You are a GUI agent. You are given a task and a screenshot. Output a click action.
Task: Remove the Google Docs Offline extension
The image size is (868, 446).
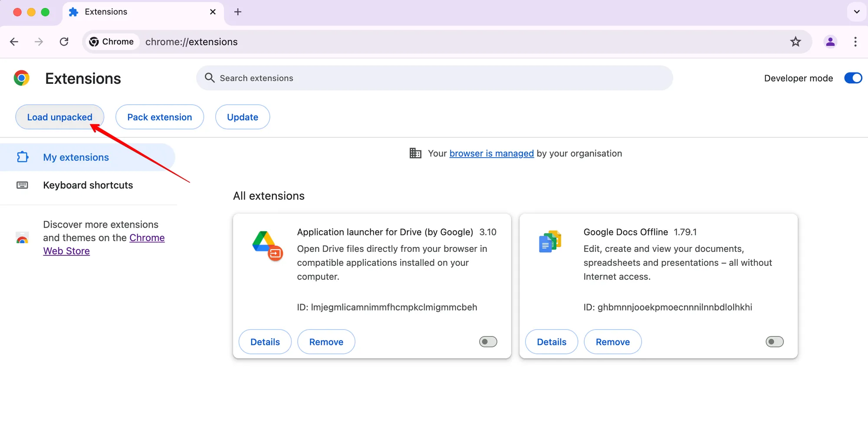pyautogui.click(x=612, y=342)
